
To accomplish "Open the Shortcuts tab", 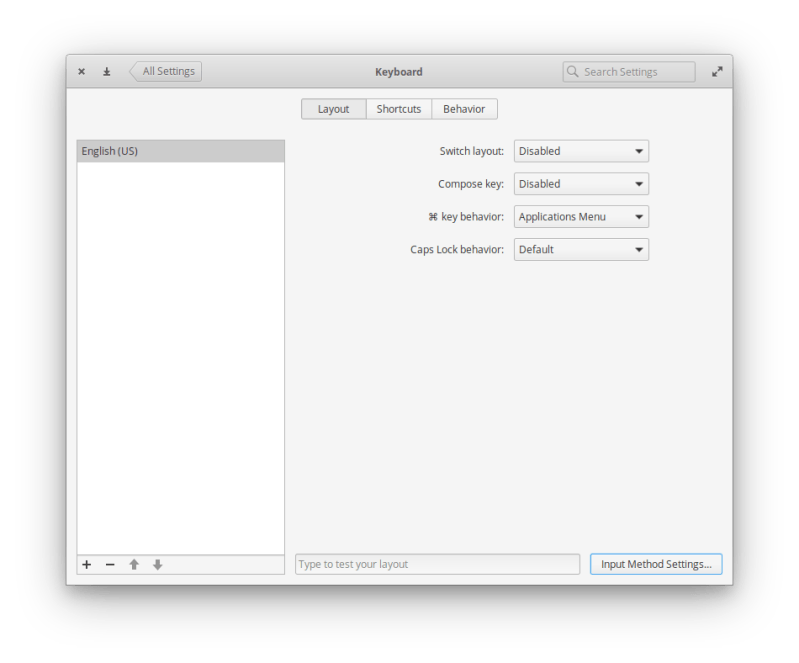I will (x=398, y=109).
